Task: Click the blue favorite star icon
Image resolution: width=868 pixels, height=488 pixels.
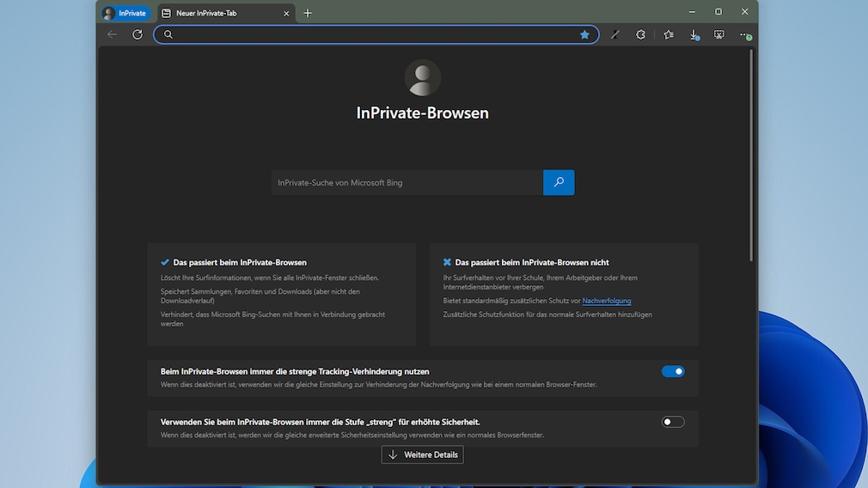Action: 584,34
